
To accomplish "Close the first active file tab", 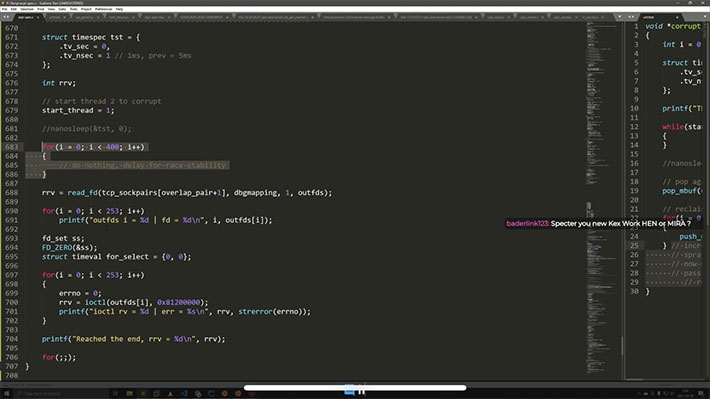I will pos(38,17).
